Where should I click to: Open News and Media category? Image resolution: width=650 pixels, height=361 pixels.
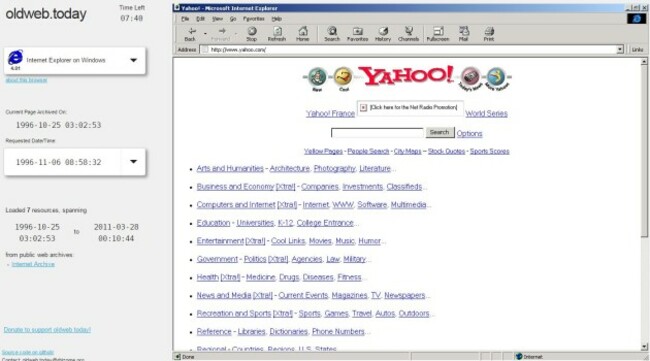(224, 296)
